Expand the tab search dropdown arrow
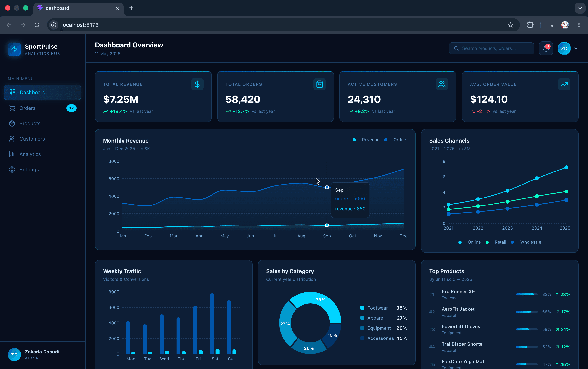 pos(580,8)
